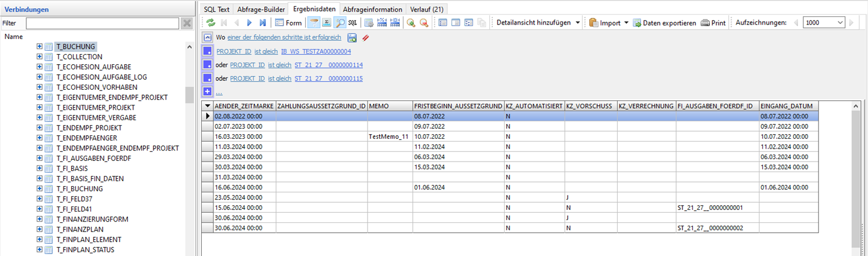Toggle condition button for ST_21_27__0000000114 row
The width and height of the screenshot is (868, 256).
[x=207, y=65]
